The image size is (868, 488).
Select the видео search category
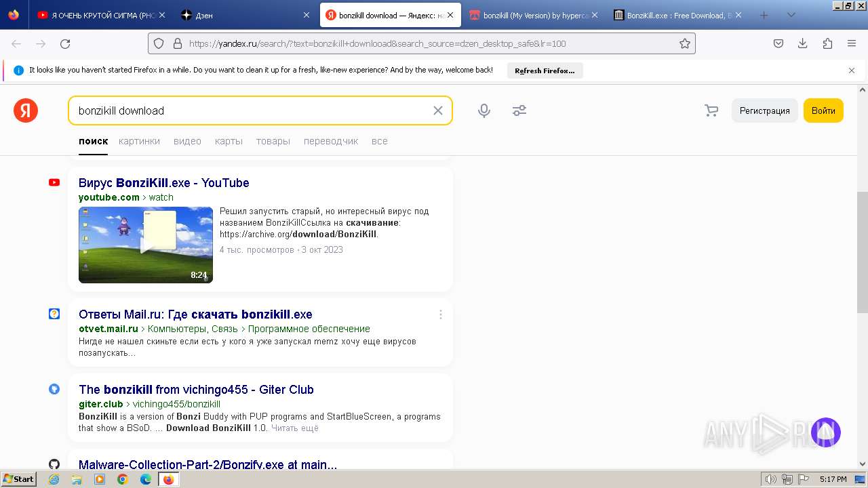tap(187, 141)
